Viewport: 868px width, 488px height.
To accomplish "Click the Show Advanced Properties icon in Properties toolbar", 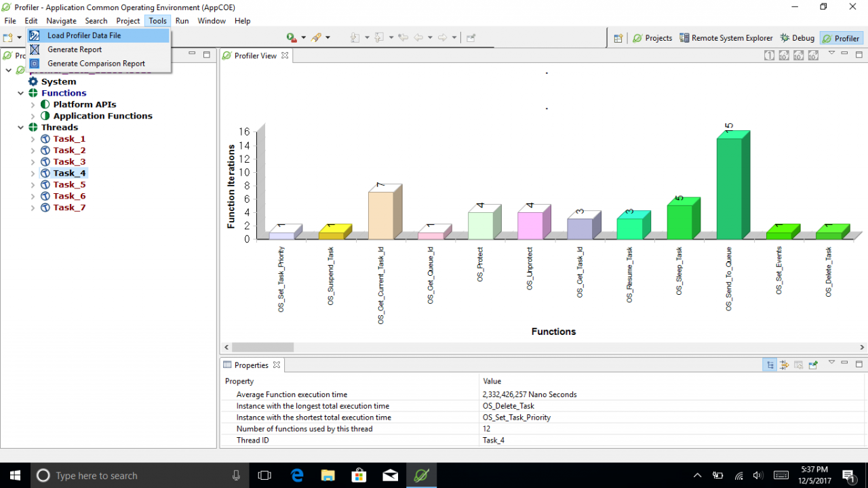I will point(784,365).
